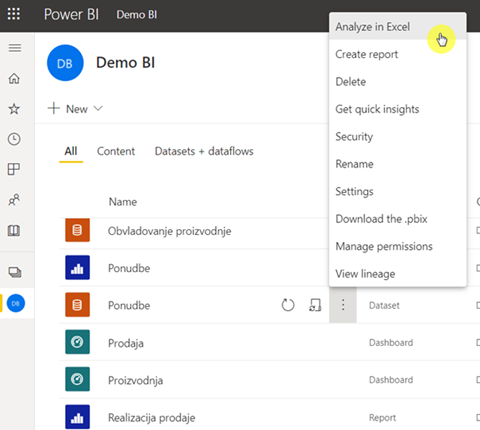Viewport: 480px width, 430px height.
Task: Click the Ponudbe report bar chart icon
Action: coord(77,267)
